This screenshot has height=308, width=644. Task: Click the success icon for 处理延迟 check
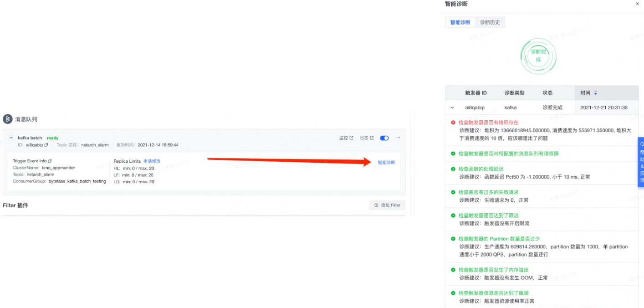tap(453, 169)
